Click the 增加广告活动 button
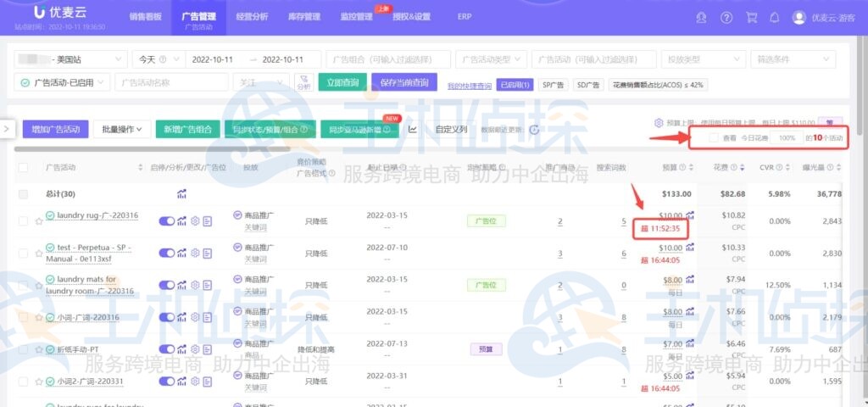This screenshot has width=868, height=407. coord(55,130)
